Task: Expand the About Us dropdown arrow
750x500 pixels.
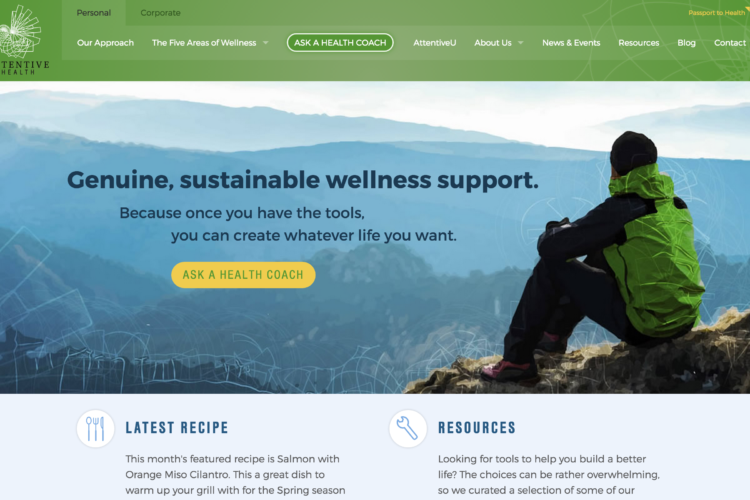Action: [521, 43]
